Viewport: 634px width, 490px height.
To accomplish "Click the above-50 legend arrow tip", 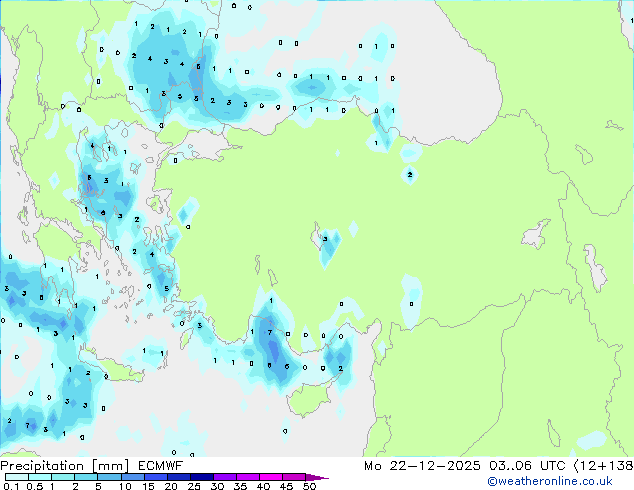I will pos(317,477).
